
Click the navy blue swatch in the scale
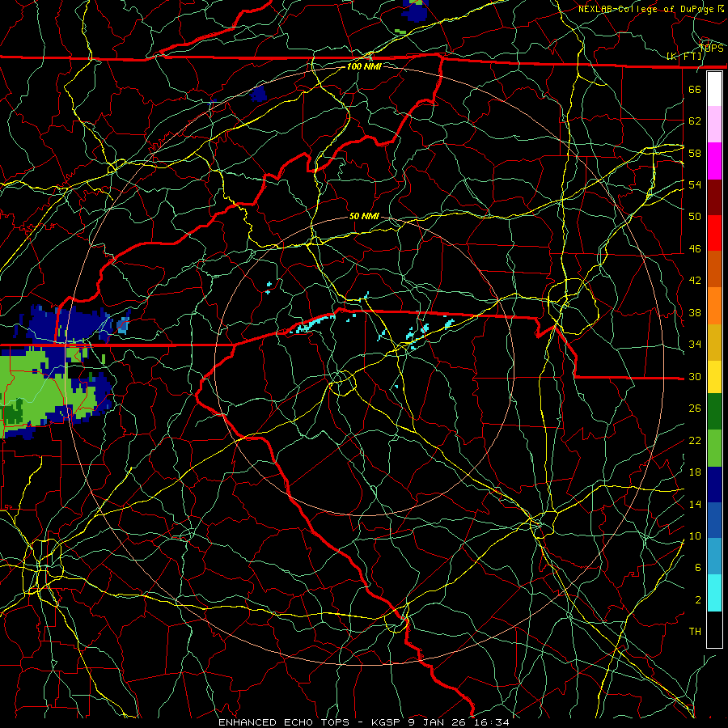[714, 485]
